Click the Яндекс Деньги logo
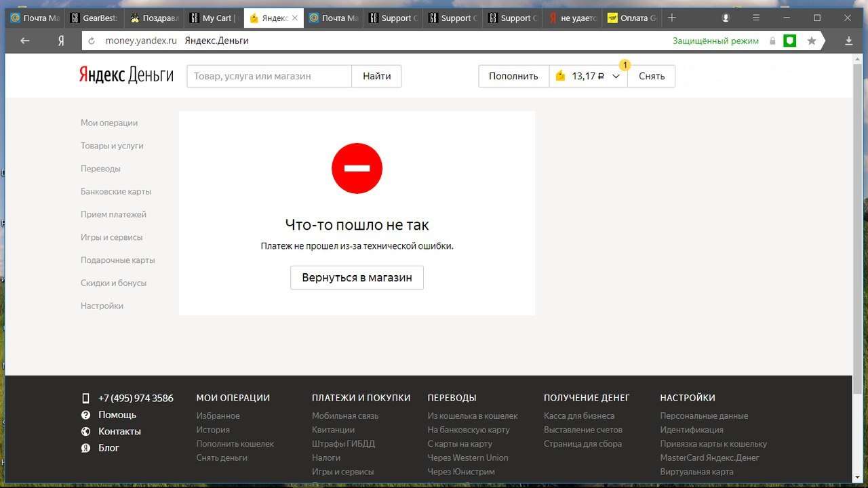The image size is (868, 488). (x=126, y=75)
